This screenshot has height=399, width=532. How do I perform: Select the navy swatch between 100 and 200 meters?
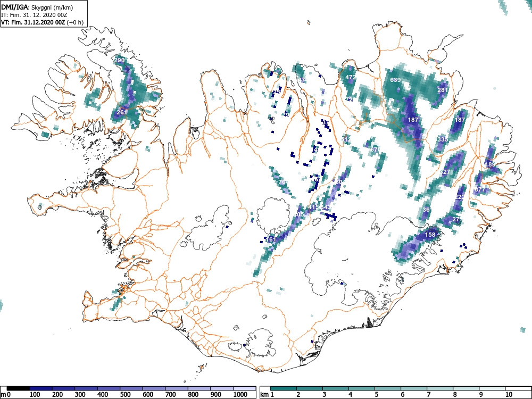pyautogui.click(x=41, y=388)
